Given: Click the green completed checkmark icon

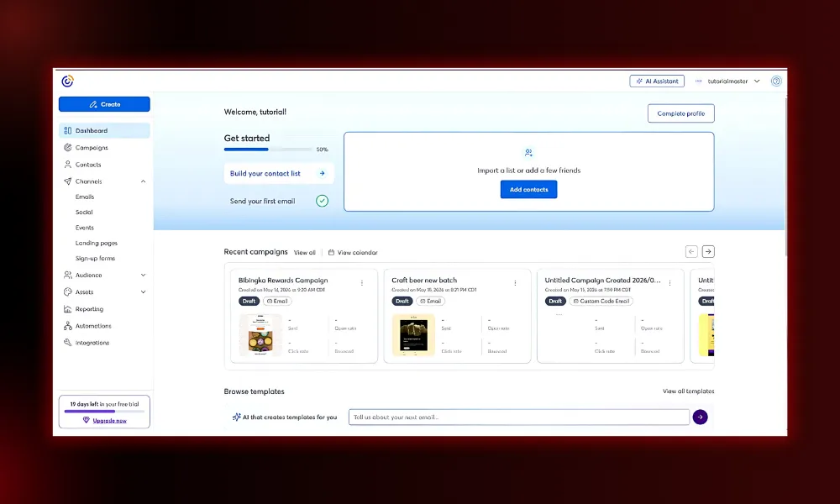Looking at the screenshot, I should pyautogui.click(x=322, y=201).
